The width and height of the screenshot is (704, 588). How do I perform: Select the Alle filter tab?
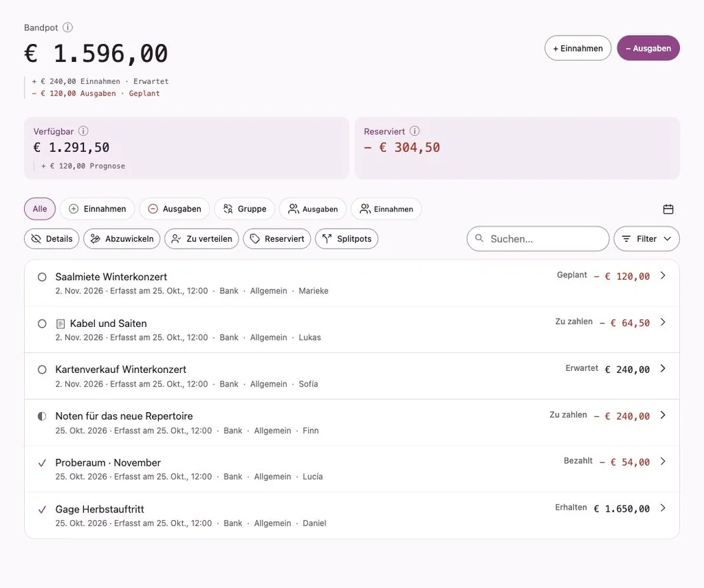point(39,209)
